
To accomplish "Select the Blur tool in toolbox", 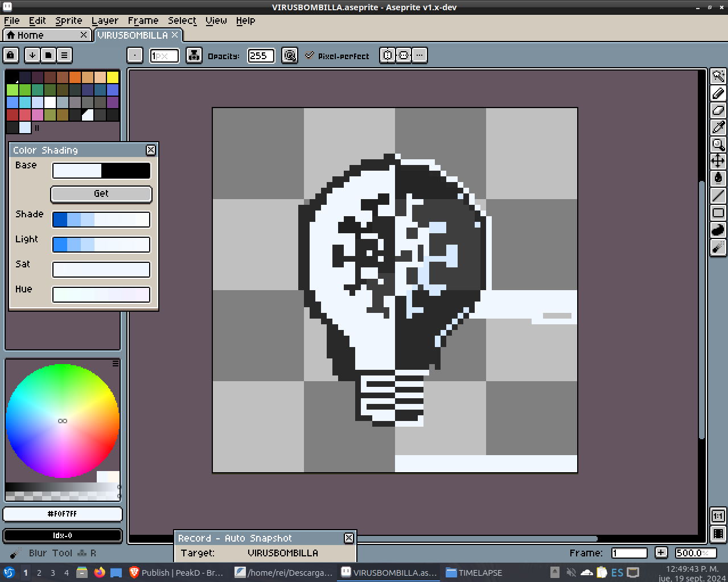I will [718, 247].
